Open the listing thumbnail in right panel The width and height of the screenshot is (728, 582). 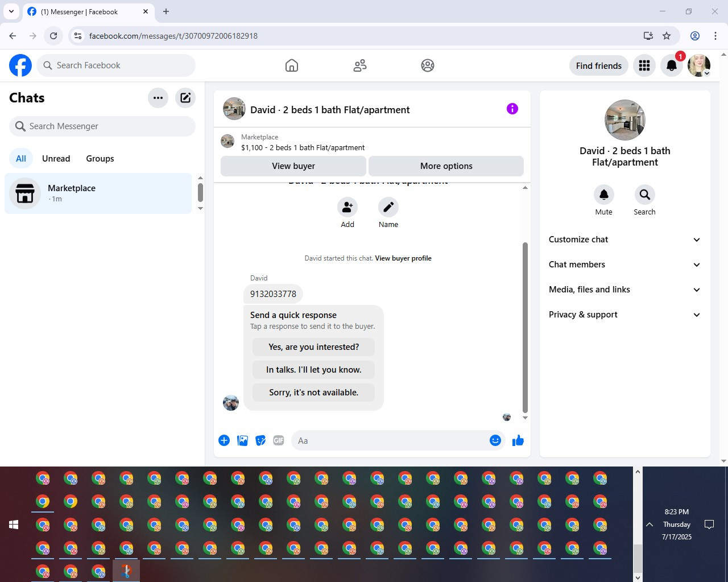point(625,120)
